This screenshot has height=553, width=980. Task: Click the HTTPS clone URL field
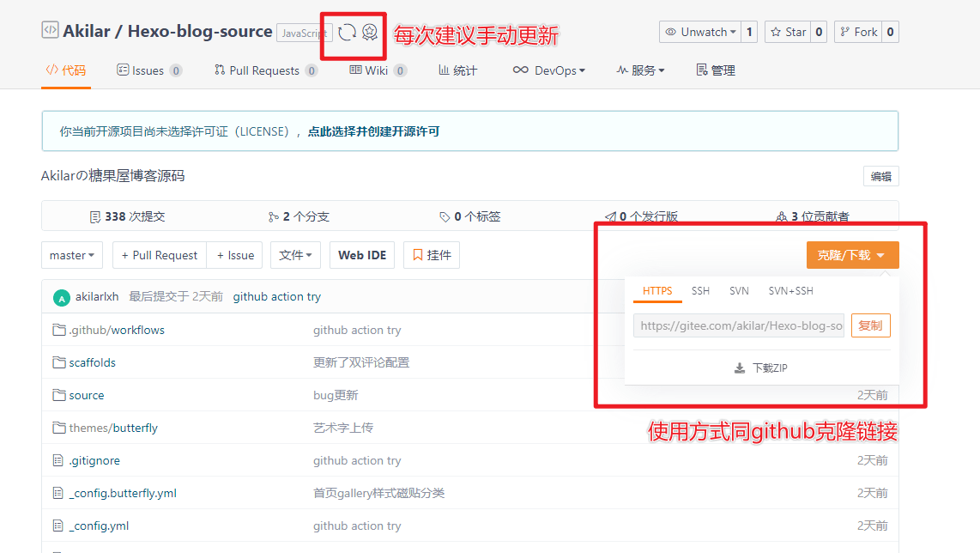[739, 326]
